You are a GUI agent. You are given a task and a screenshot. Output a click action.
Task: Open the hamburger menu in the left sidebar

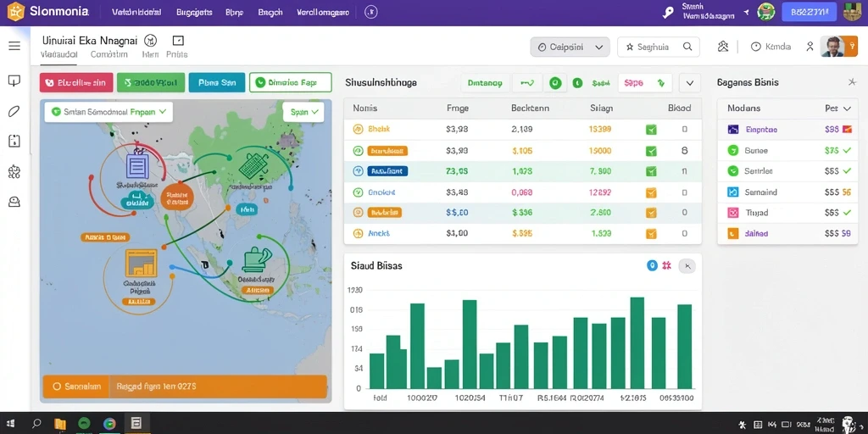point(14,46)
